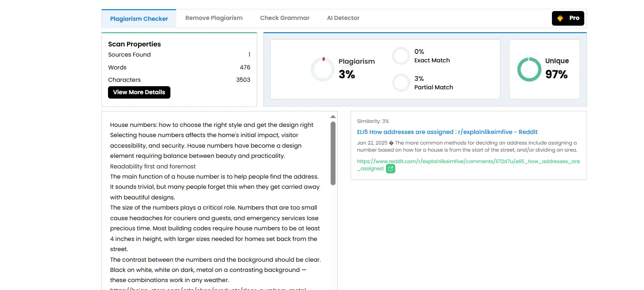This screenshot has width=644, height=290.
Task: Select the Plagiarism Checker tab
Action: [139, 19]
